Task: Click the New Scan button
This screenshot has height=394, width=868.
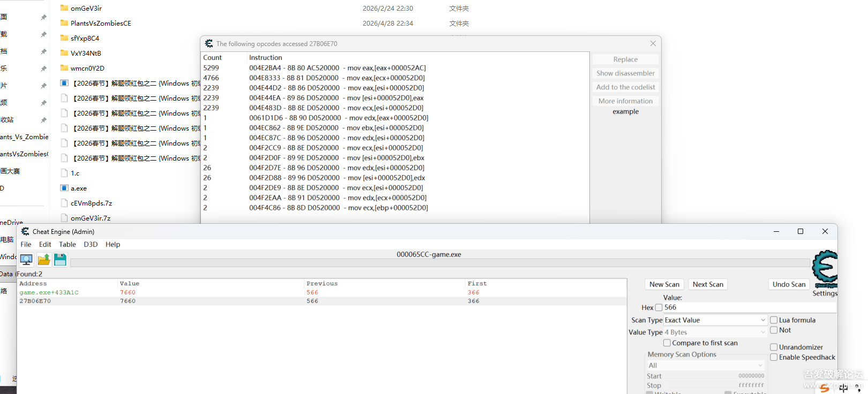Action: point(664,284)
